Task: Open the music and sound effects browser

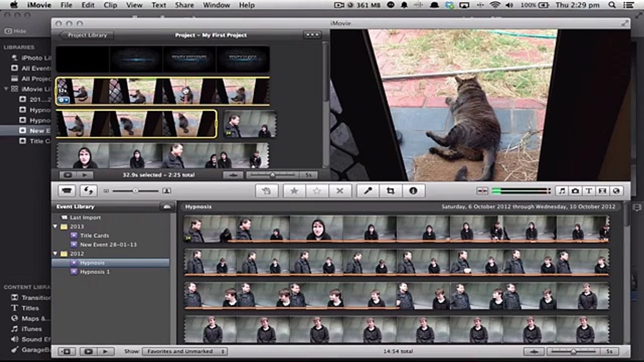Action: (x=562, y=191)
